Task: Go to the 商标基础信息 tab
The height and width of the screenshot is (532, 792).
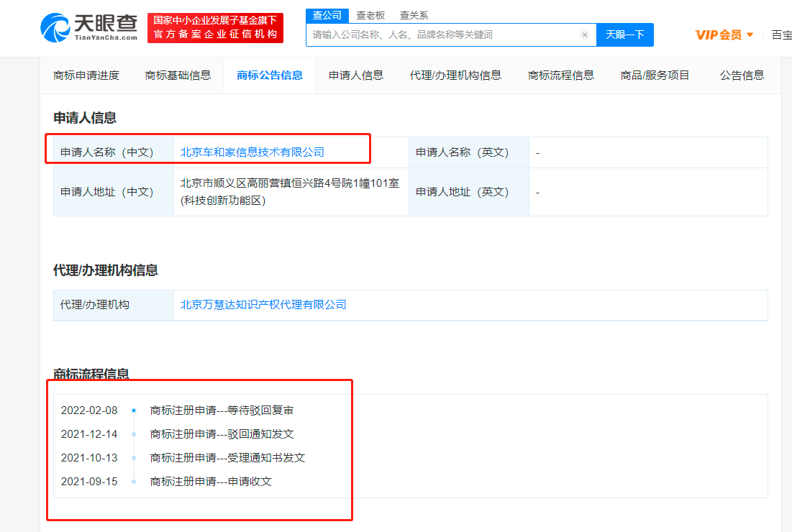Action: click(x=178, y=75)
